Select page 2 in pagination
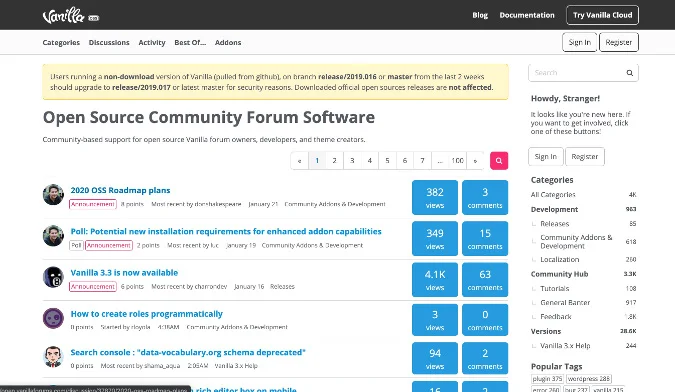Image resolution: width=675 pixels, height=392 pixels. tap(334, 161)
